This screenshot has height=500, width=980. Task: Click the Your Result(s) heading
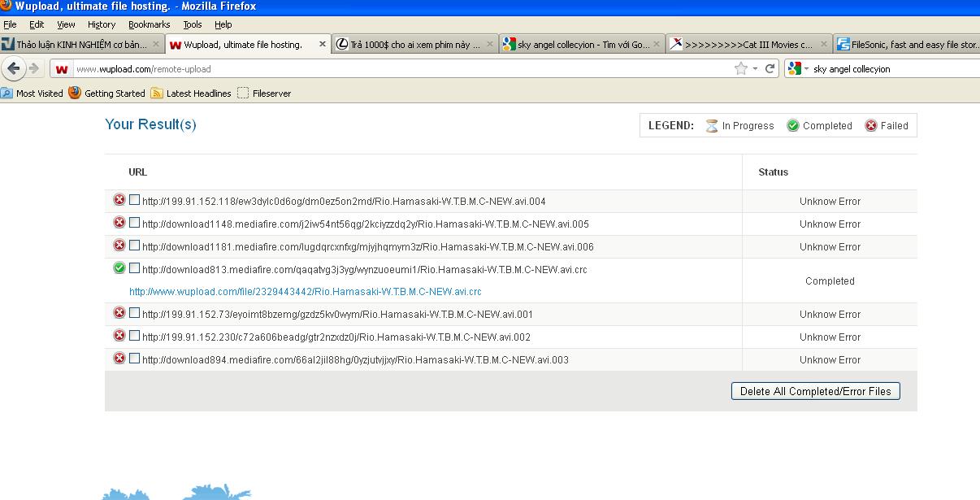click(150, 124)
